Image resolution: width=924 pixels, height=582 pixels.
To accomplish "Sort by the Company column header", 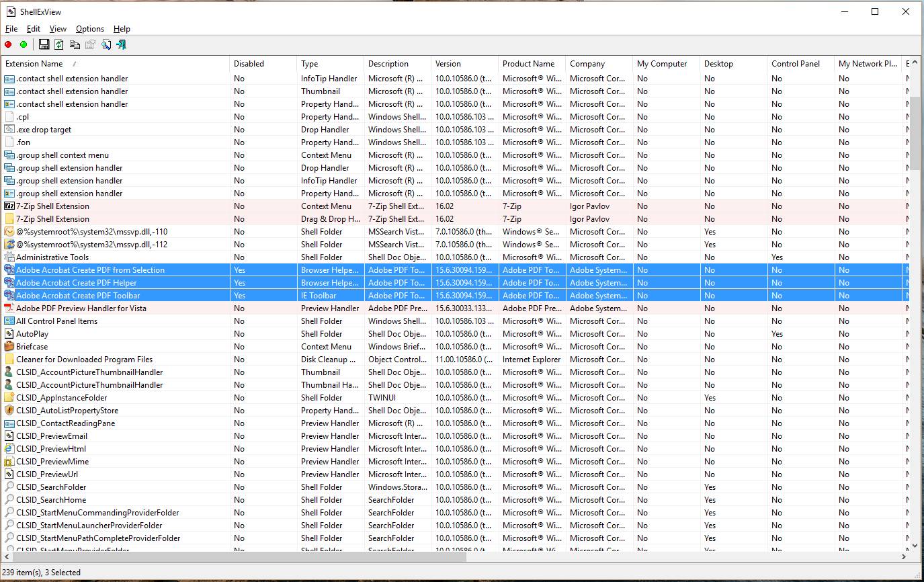I will (x=599, y=64).
